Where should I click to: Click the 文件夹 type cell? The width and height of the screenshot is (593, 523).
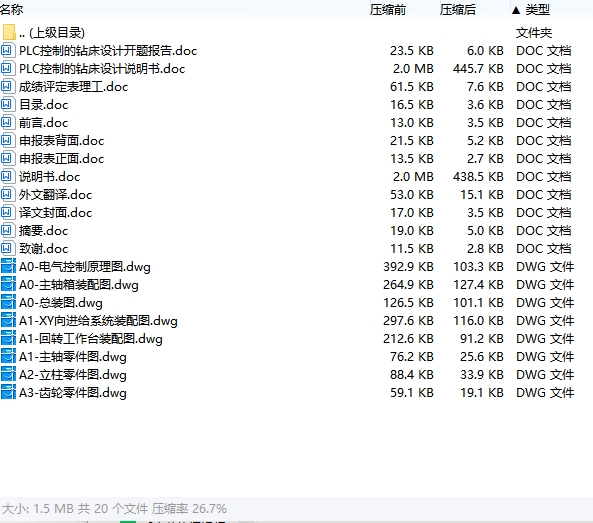[534, 33]
